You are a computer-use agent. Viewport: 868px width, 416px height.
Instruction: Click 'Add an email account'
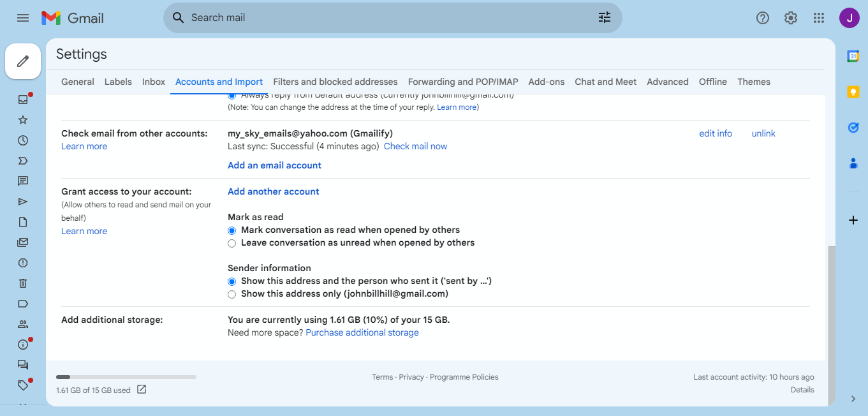tap(274, 165)
